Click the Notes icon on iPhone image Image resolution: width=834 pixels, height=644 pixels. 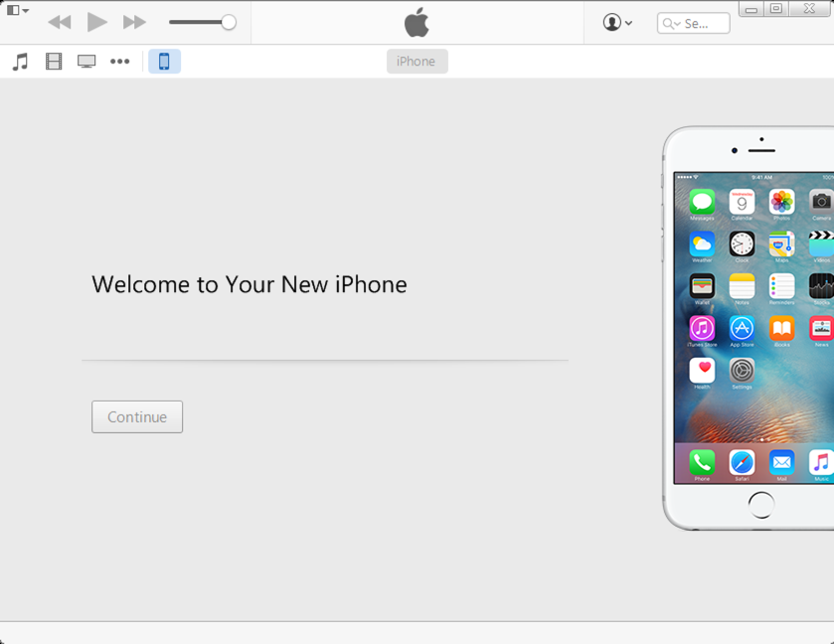[x=742, y=286]
